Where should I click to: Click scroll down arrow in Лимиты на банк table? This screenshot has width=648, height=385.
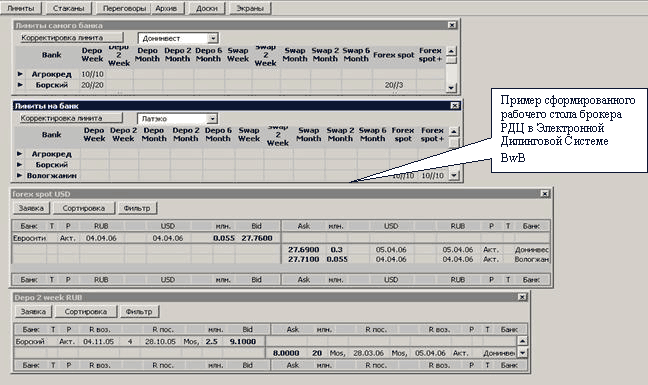coord(454,176)
